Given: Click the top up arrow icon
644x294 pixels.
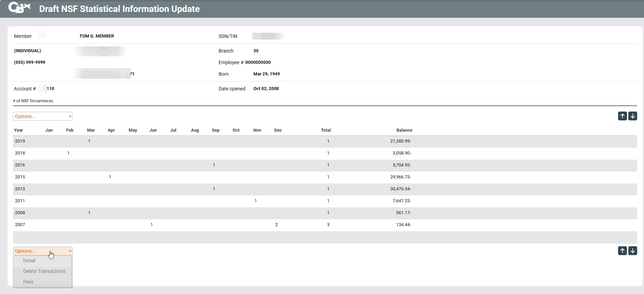Looking at the screenshot, I should (x=622, y=116).
